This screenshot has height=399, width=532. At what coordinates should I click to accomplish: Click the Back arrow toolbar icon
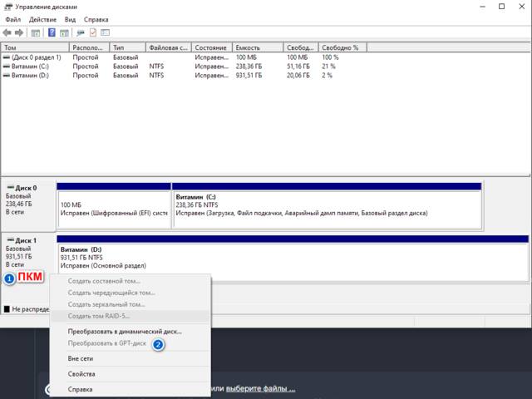click(7, 32)
